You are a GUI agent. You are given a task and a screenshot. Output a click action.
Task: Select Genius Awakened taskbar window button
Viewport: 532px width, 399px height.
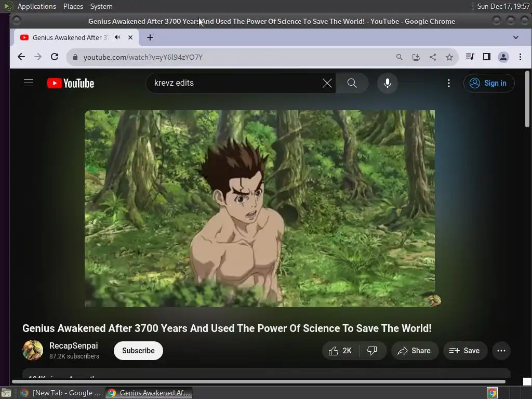(149, 393)
